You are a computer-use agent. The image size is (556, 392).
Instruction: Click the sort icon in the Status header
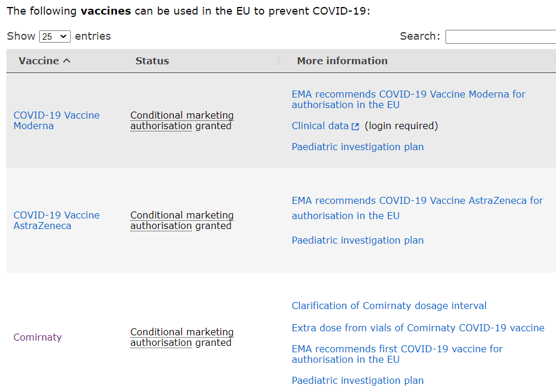coord(278,61)
